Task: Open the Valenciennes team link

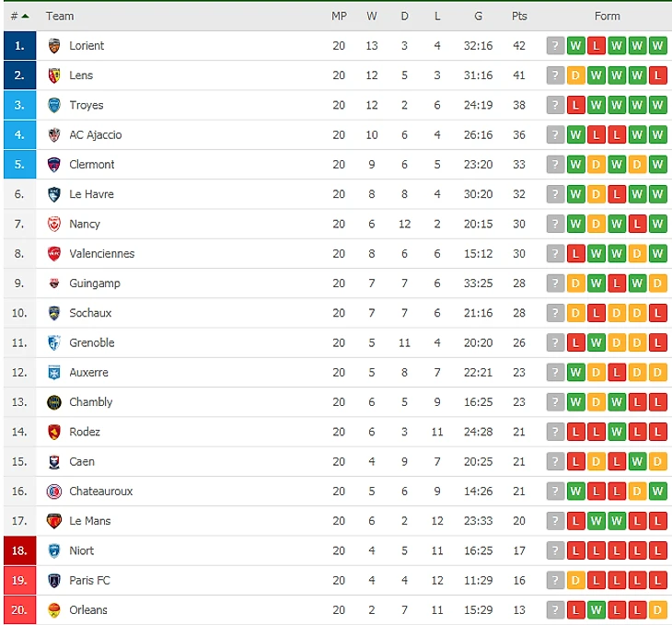Action: 102,254
